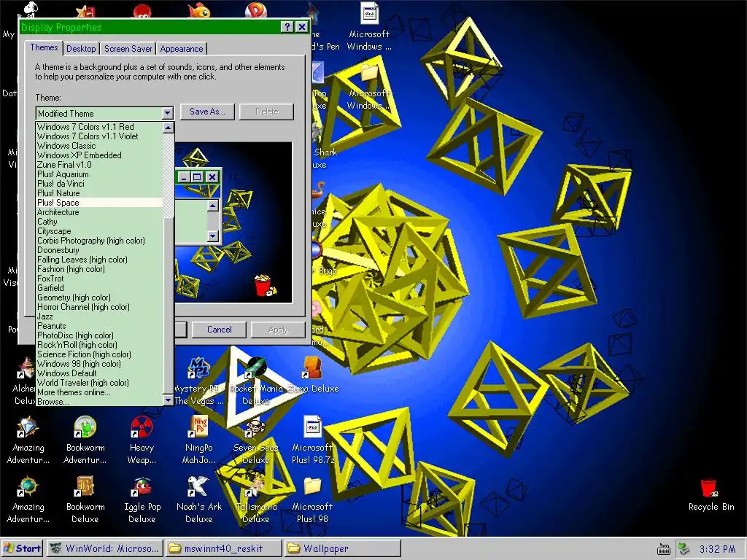Click the theme list scroll down arrow
This screenshot has height=560, width=747.
point(169,400)
